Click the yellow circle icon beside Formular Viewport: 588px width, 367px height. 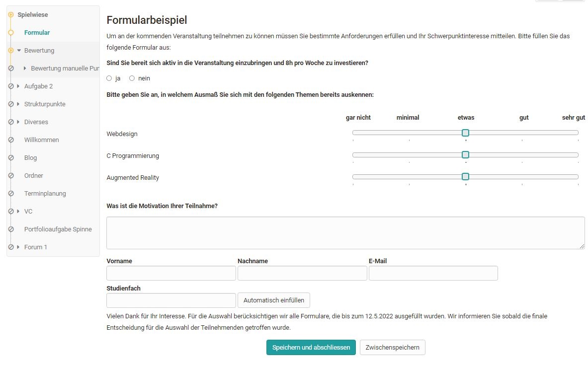click(x=11, y=32)
